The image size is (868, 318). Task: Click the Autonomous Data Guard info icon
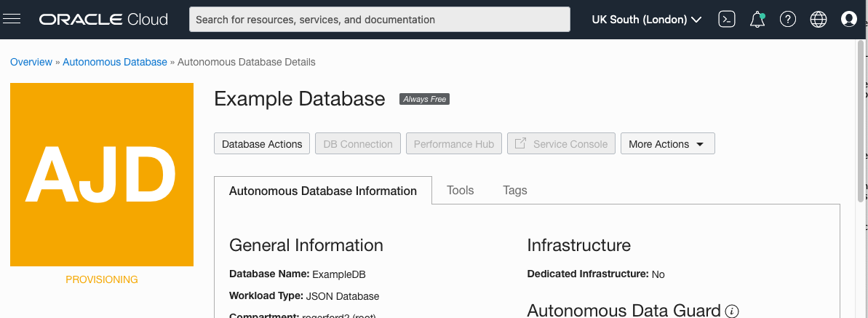click(x=732, y=311)
